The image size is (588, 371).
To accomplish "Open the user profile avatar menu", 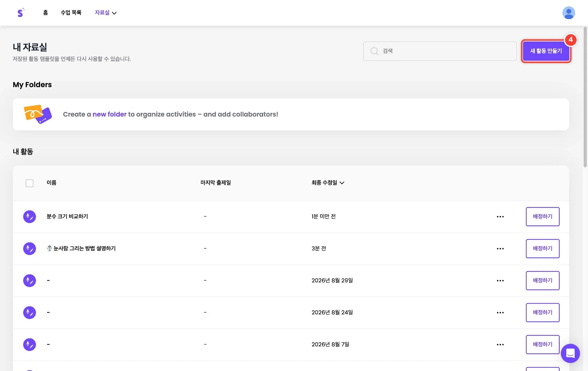I will 569,13.
